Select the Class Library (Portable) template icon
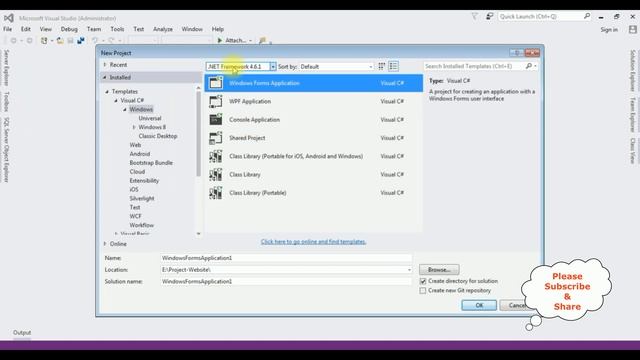Image resolution: width=640 pixels, height=360 pixels. (x=216, y=193)
